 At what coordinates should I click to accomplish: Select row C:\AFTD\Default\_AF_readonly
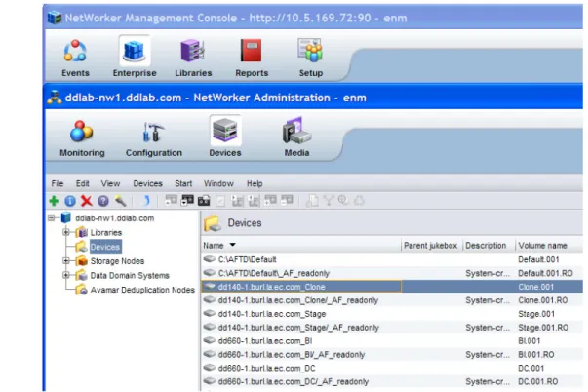tap(392, 273)
